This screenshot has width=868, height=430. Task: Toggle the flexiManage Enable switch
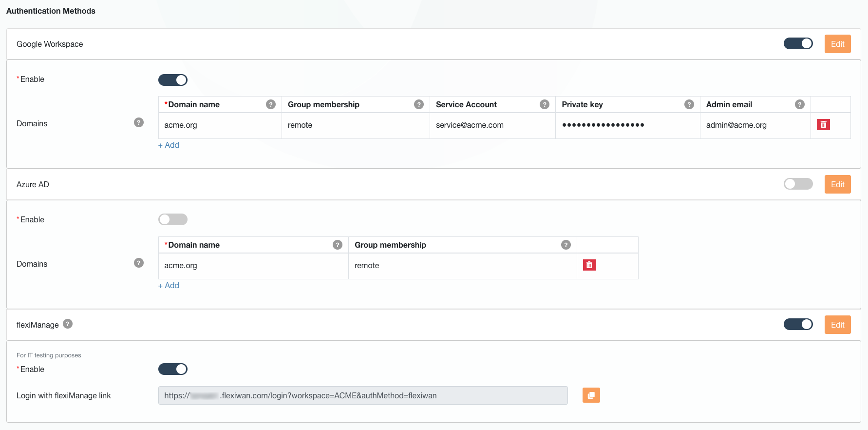(x=173, y=370)
